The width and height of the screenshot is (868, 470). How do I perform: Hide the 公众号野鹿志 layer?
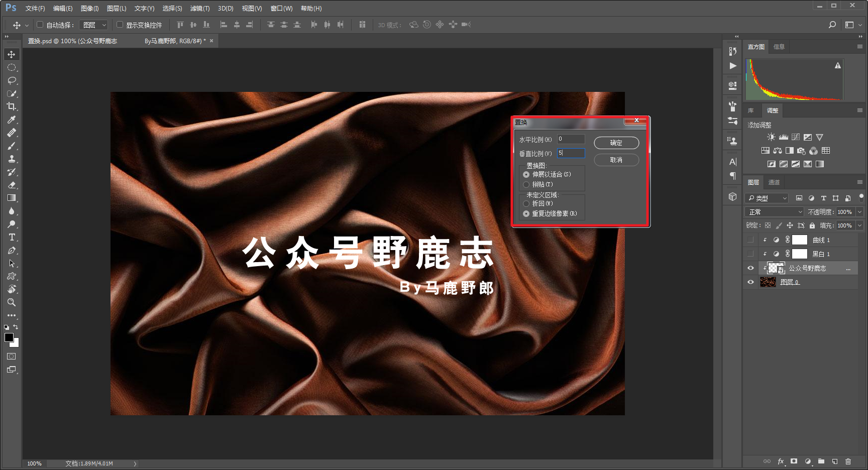point(750,268)
